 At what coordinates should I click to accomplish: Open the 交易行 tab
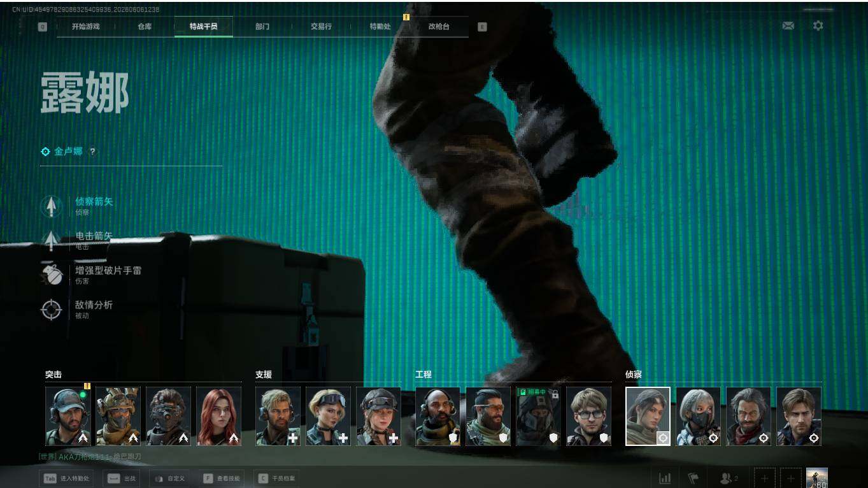321,27
